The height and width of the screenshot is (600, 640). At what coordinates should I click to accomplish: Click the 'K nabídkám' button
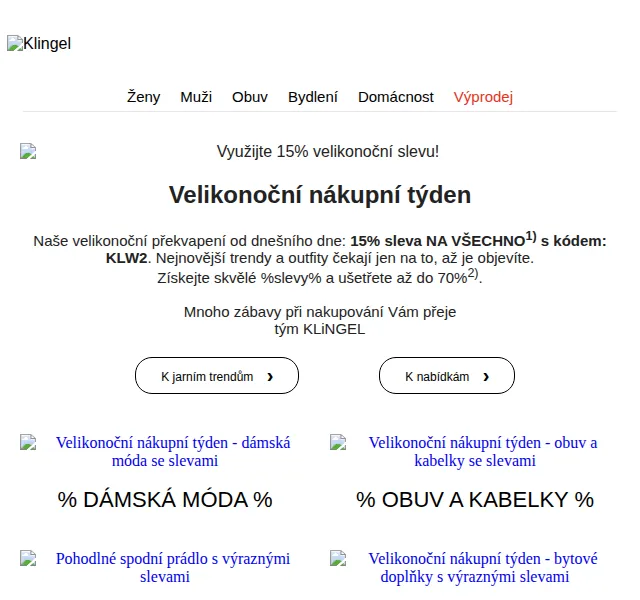tap(447, 376)
